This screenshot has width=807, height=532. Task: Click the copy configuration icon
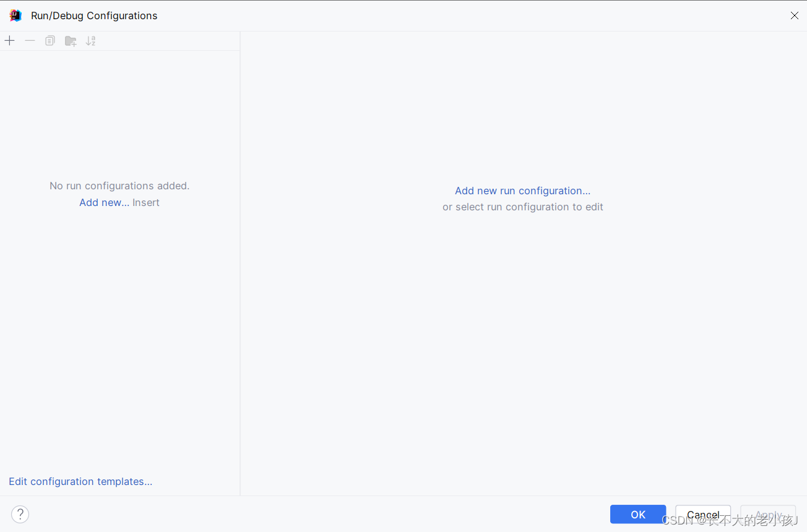point(50,41)
